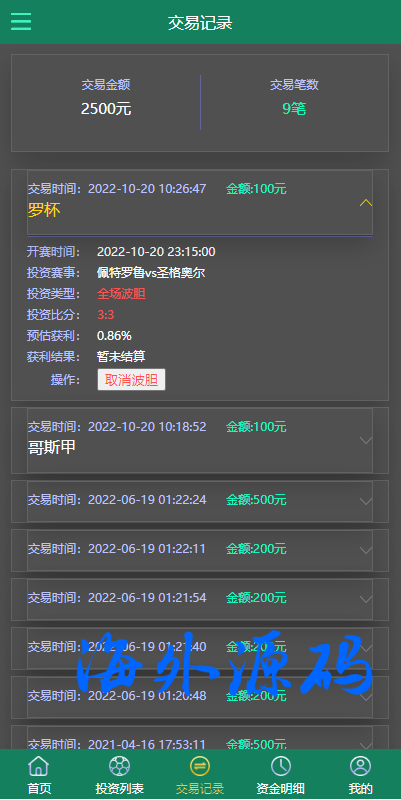Image resolution: width=401 pixels, height=800 pixels.
Task: Tap the soccer ball investment list icon
Action: [x=119, y=766]
